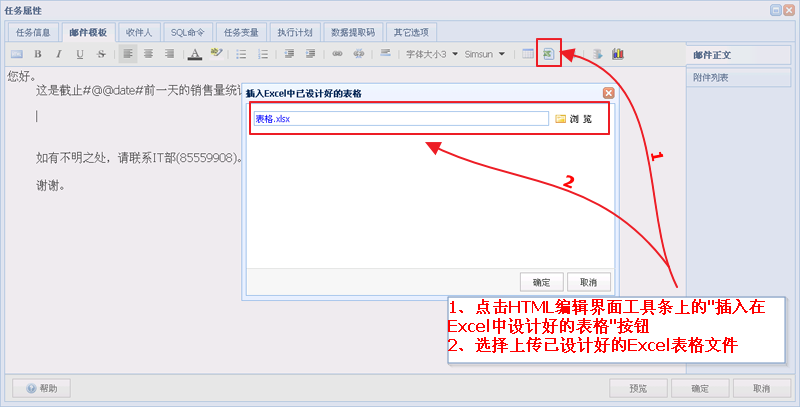Viewport: 800px width, 407px height.
Task: Click the chart icon in toolbar
Action: [x=617, y=54]
